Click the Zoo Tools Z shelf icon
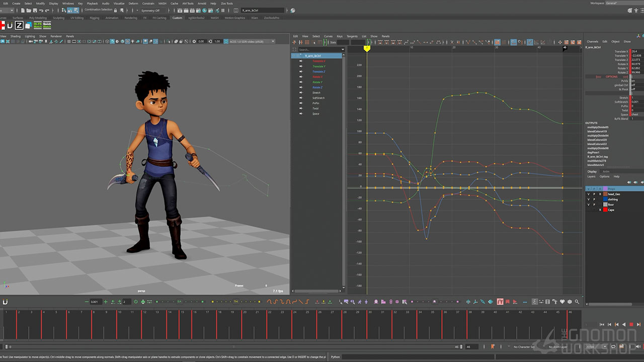 (19, 26)
